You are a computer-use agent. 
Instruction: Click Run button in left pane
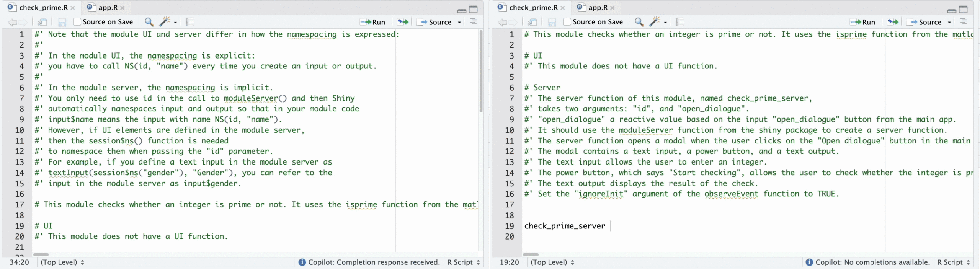(373, 22)
